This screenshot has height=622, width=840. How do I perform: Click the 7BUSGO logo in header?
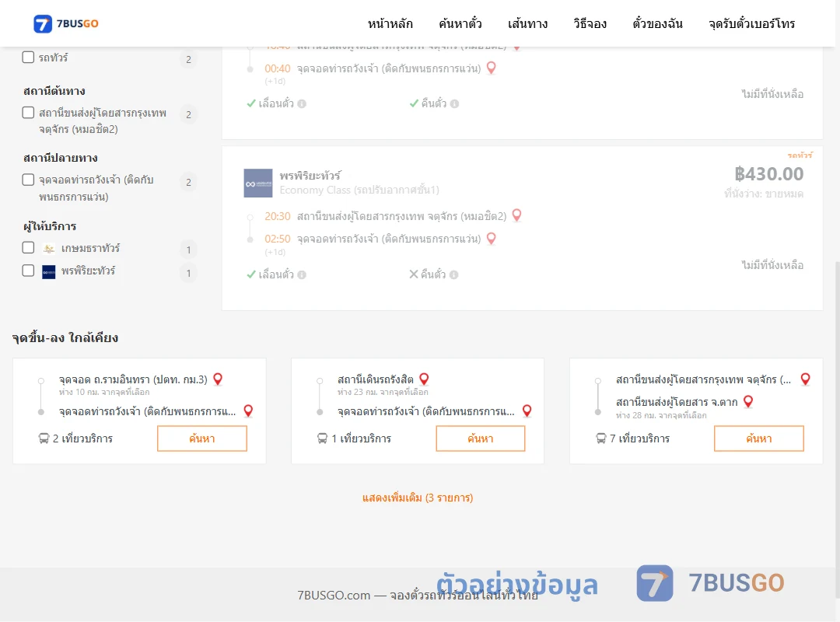coord(66,23)
